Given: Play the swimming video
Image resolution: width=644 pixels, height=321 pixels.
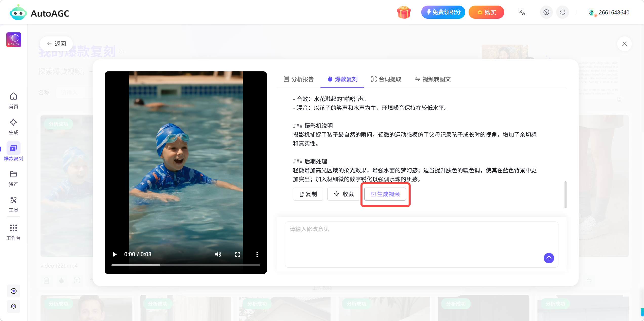Looking at the screenshot, I should tap(115, 254).
